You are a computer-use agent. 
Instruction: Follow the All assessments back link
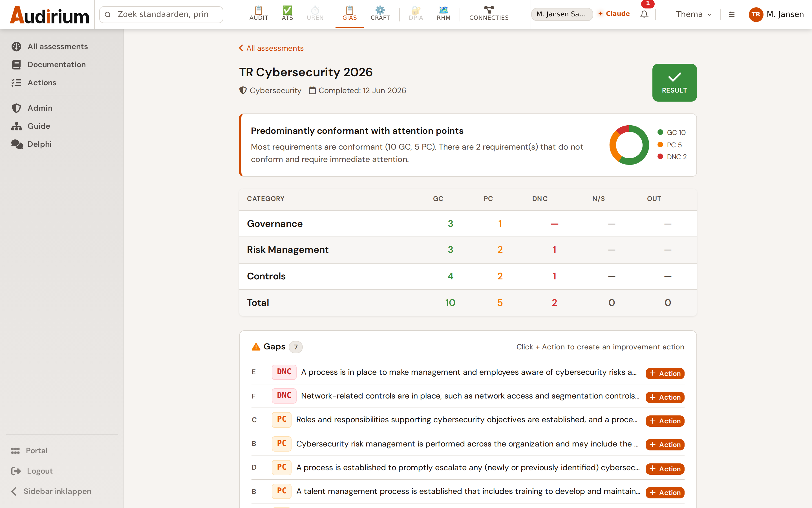point(271,48)
